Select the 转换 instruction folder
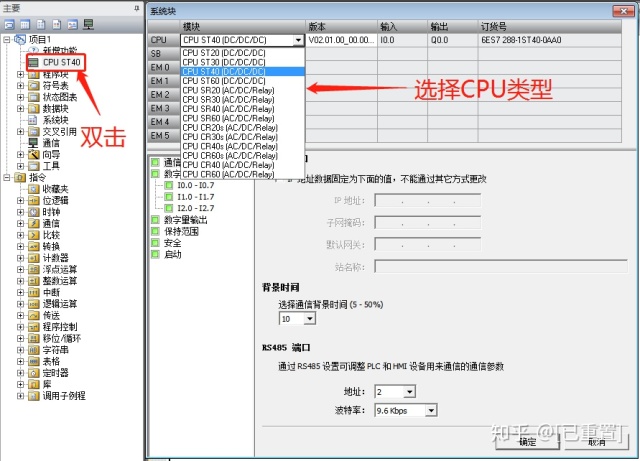This screenshot has width=640, height=461. pos(51,246)
